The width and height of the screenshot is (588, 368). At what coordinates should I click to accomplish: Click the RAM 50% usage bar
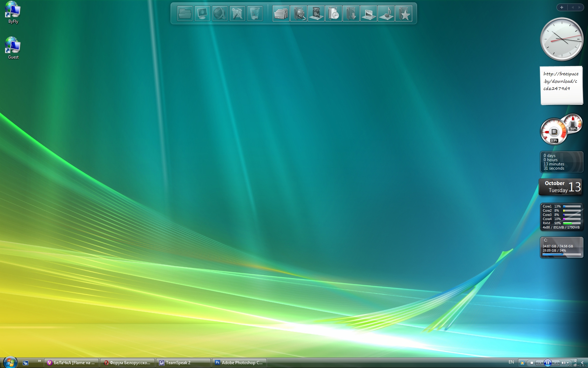click(572, 223)
